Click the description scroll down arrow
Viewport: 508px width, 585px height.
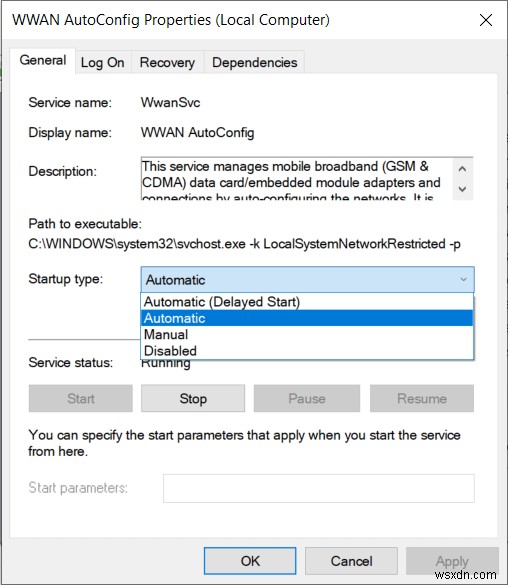[x=462, y=189]
